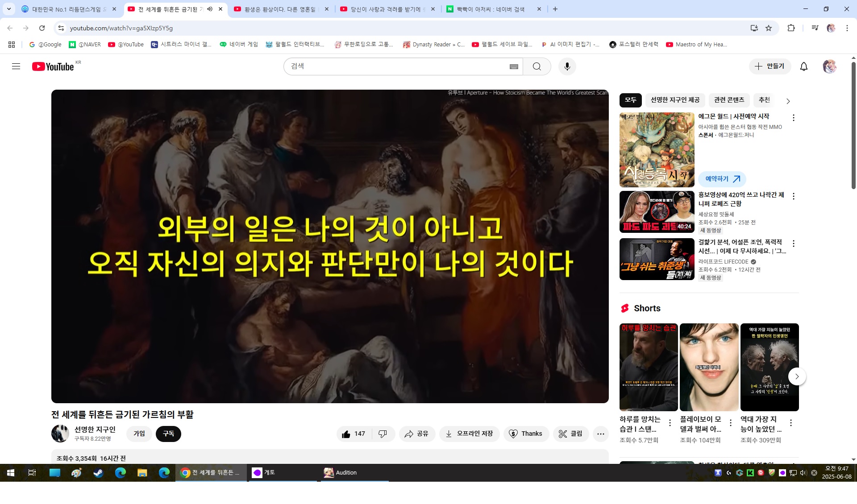
Task: Click the search magnifier button
Action: coord(537,66)
